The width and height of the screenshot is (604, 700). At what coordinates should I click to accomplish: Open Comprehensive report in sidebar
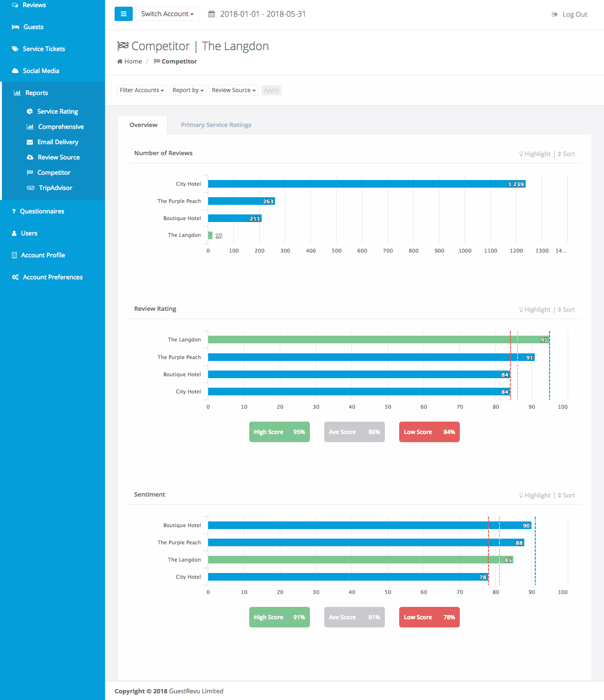[61, 127]
